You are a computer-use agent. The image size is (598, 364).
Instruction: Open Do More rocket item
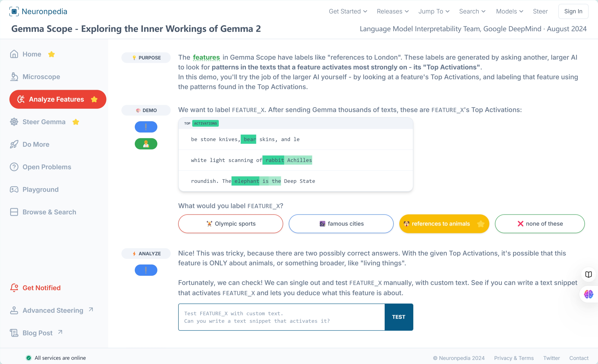pyautogui.click(x=30, y=144)
